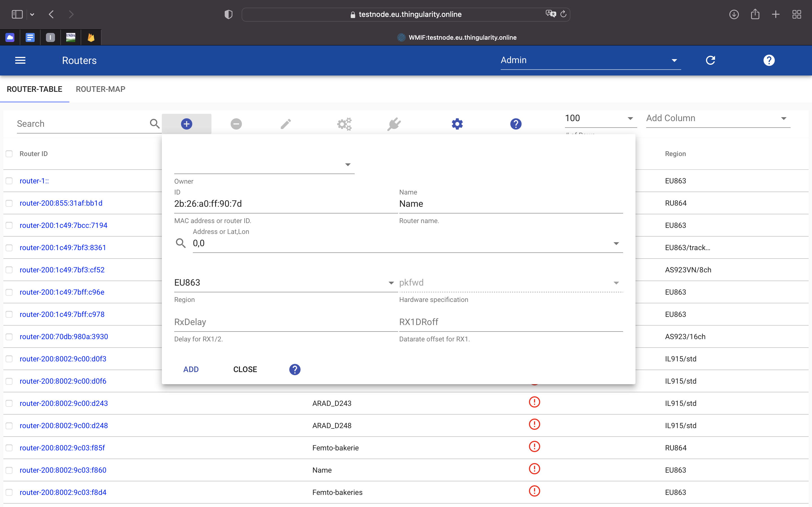This screenshot has height=507, width=812.
Task: Click the edit pencil icon
Action: tap(286, 124)
